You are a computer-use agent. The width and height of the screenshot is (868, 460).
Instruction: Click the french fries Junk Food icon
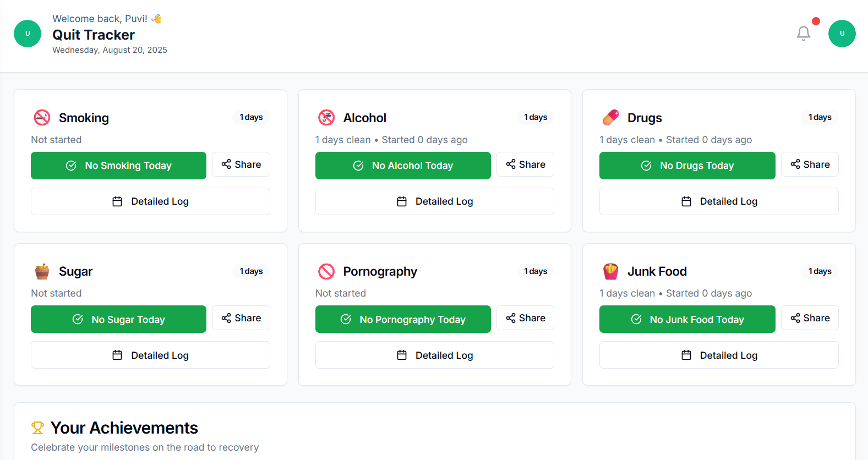point(610,271)
